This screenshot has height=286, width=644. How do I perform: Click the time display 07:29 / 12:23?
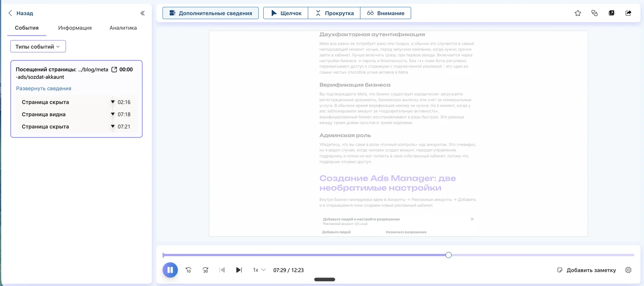(x=288, y=270)
